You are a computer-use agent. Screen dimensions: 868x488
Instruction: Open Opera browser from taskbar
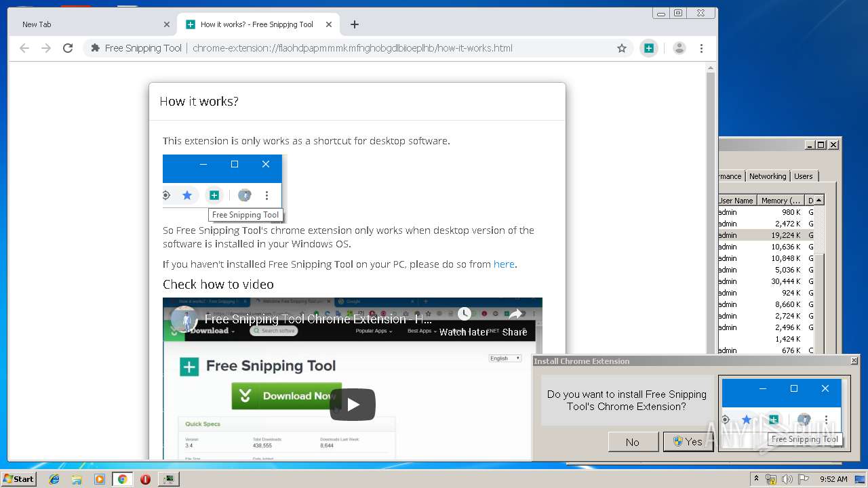tap(145, 479)
